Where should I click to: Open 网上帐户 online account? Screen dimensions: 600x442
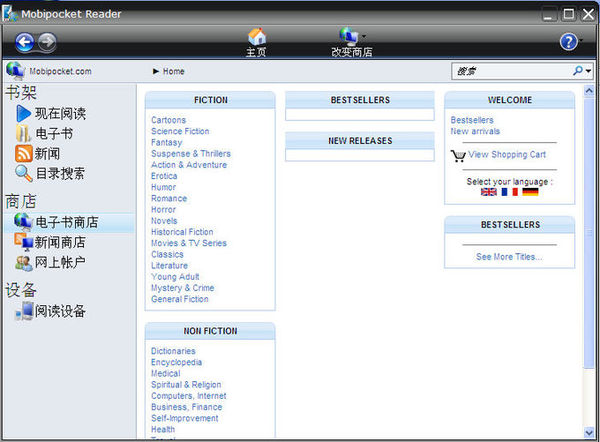pos(60,263)
